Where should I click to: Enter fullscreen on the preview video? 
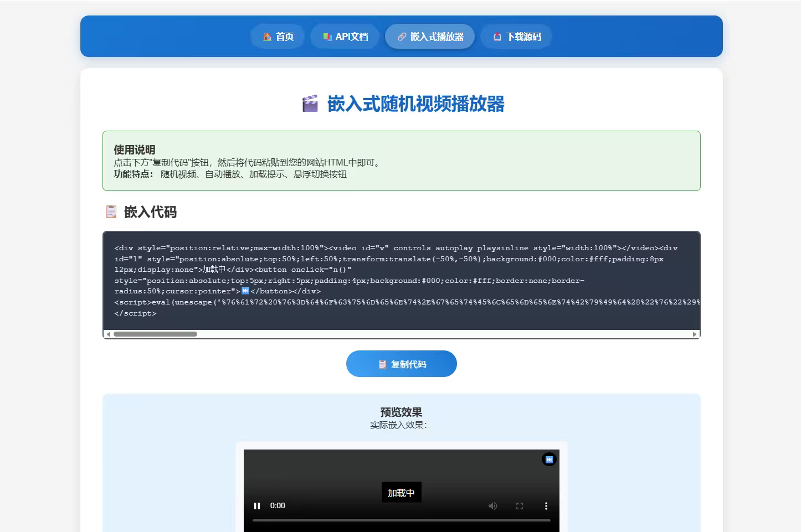click(519, 506)
